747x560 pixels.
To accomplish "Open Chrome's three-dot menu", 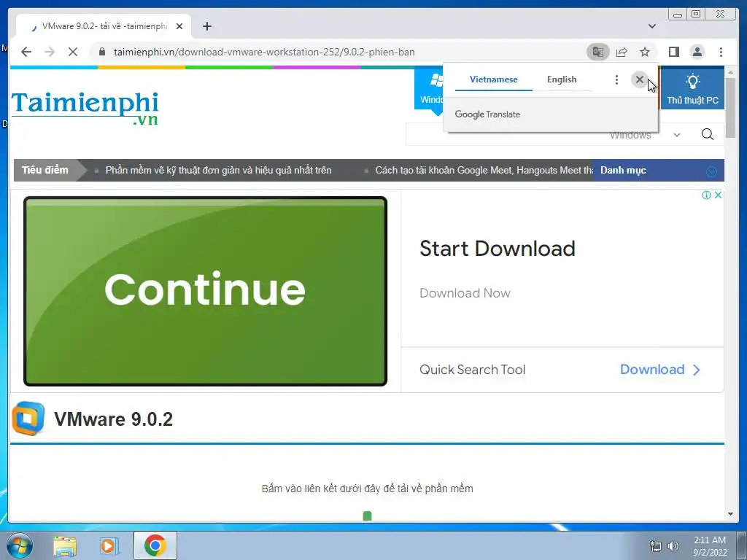I will (721, 52).
